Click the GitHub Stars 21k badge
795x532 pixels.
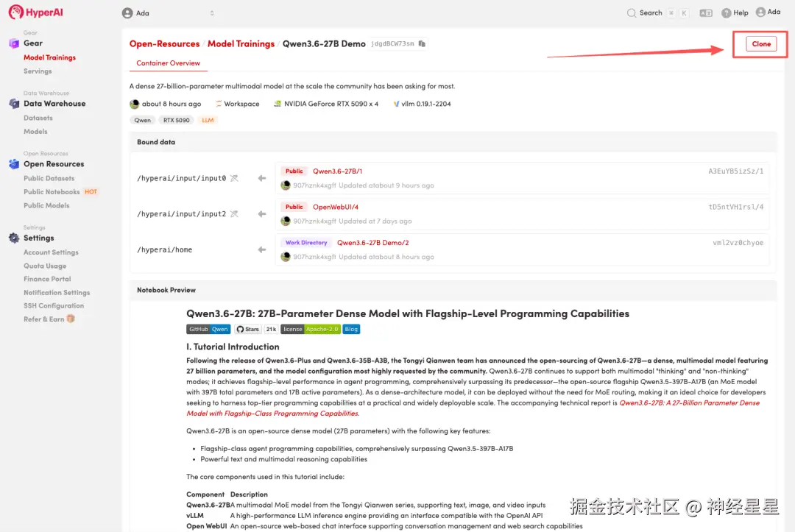click(256, 330)
